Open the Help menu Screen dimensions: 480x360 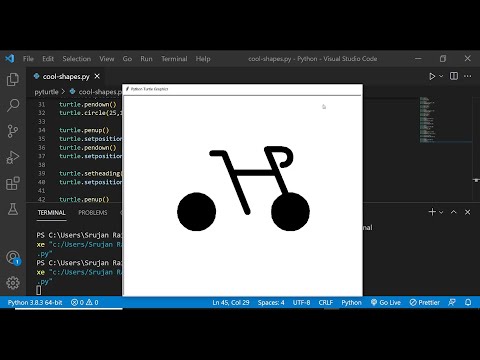coord(203,59)
